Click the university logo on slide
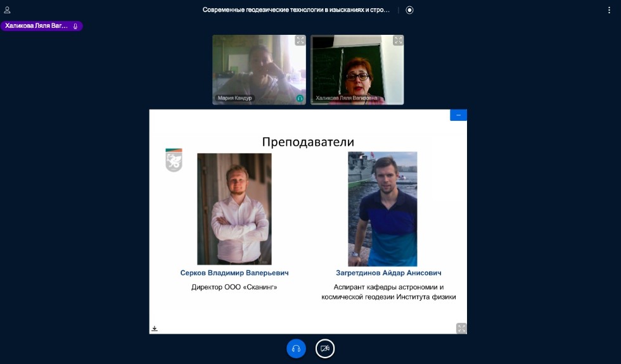Image resolution: width=621 pixels, height=364 pixels. point(173,160)
